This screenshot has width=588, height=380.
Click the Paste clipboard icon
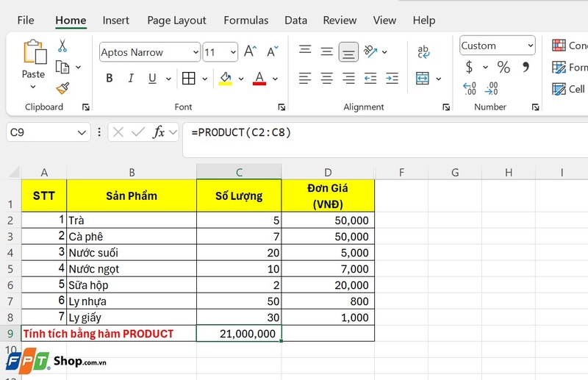(x=35, y=51)
